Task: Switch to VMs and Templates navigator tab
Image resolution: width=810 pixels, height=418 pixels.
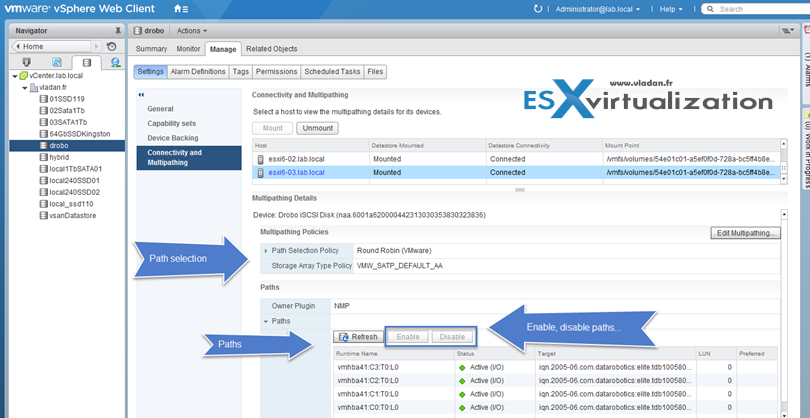Action: point(57,63)
